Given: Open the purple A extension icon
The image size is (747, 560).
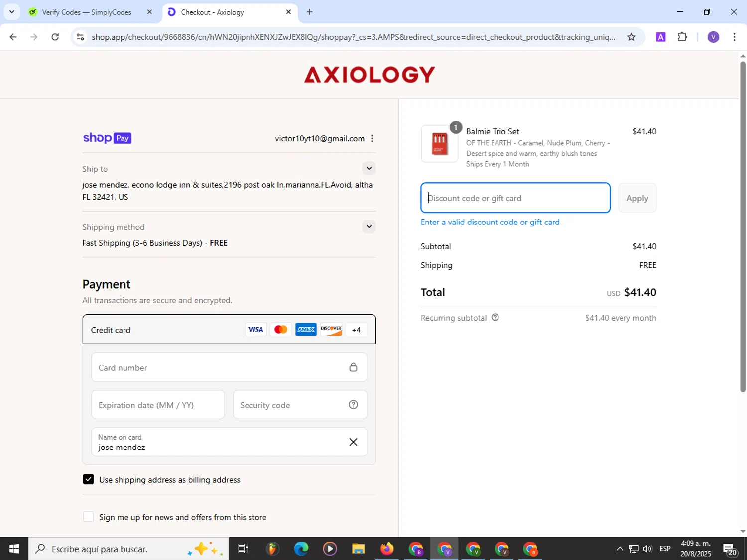Looking at the screenshot, I should (661, 37).
